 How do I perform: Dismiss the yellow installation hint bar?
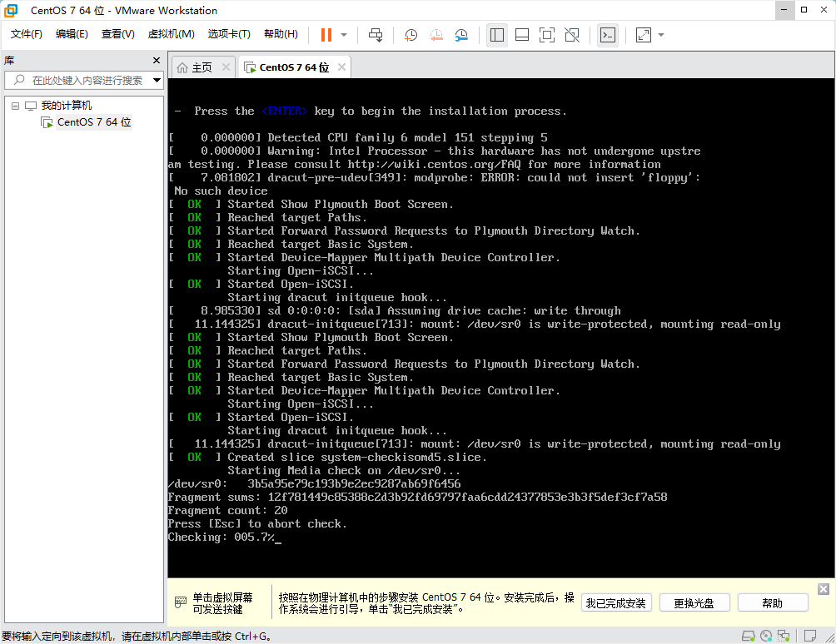coord(824,589)
